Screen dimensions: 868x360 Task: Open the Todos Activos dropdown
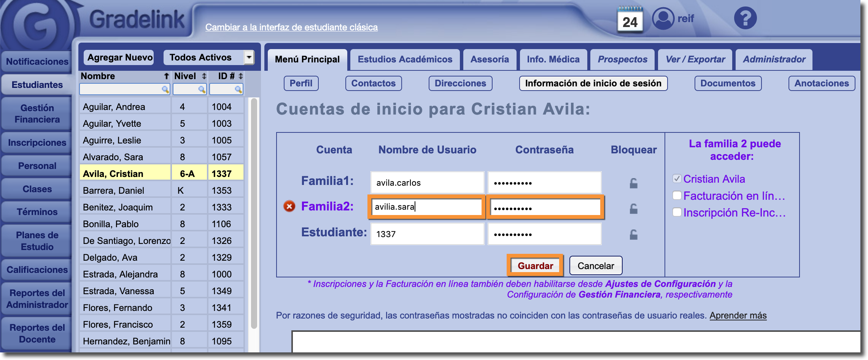click(249, 57)
